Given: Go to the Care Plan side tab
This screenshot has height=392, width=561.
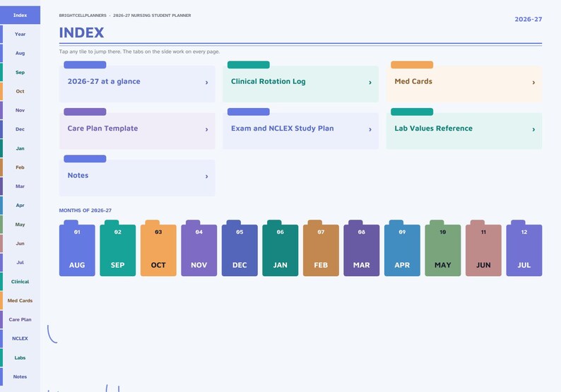Looking at the screenshot, I should pos(20,319).
